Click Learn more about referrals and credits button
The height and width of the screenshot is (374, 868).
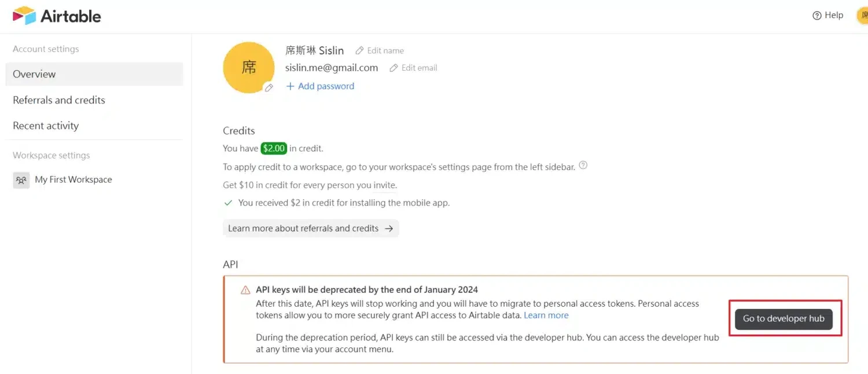(311, 228)
